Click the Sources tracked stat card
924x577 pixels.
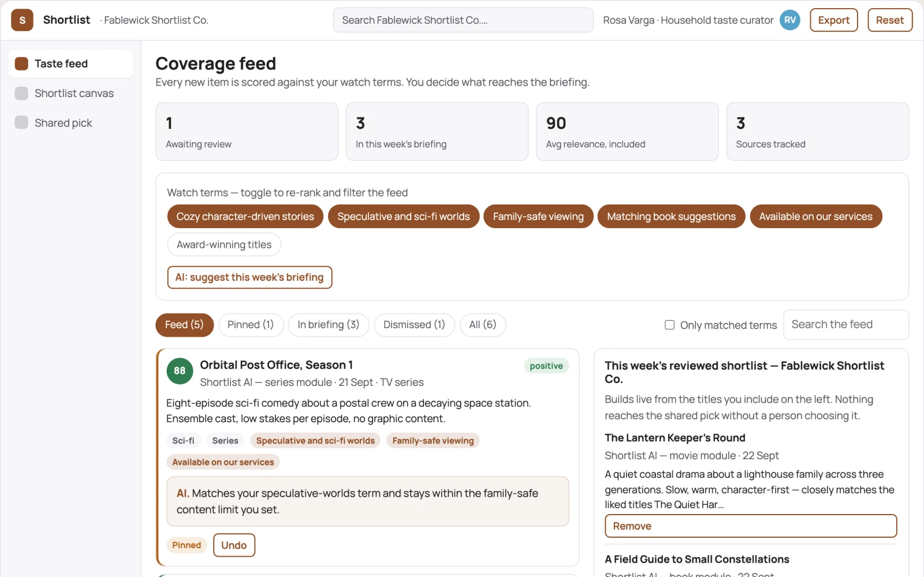(x=817, y=132)
